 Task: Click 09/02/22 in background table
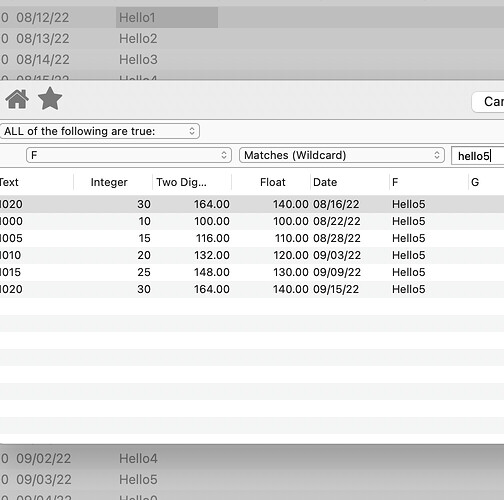pos(43,458)
